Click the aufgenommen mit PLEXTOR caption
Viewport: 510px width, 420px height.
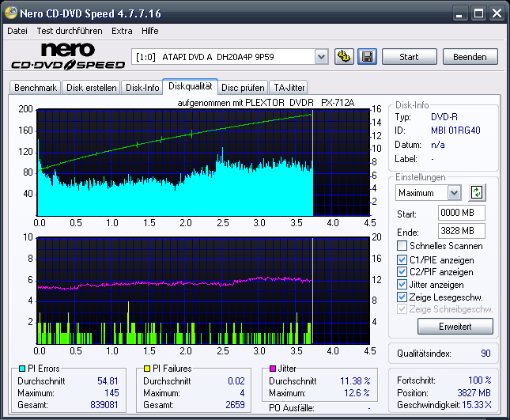pos(266,103)
